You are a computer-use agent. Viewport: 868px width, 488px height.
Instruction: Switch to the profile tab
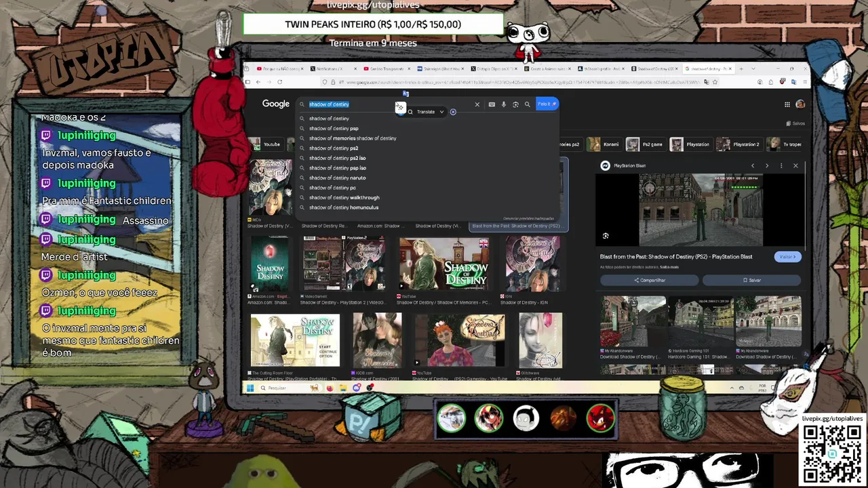tap(600, 68)
